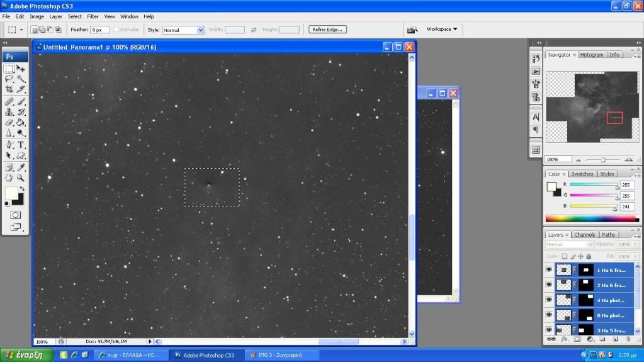Toggle eye icon for '8 Ha phot...' layer

tap(549, 315)
